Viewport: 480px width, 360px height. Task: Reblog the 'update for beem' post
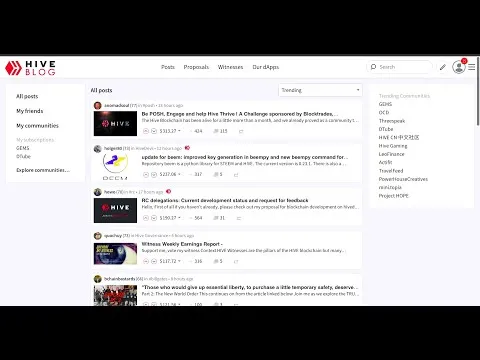tap(236, 175)
